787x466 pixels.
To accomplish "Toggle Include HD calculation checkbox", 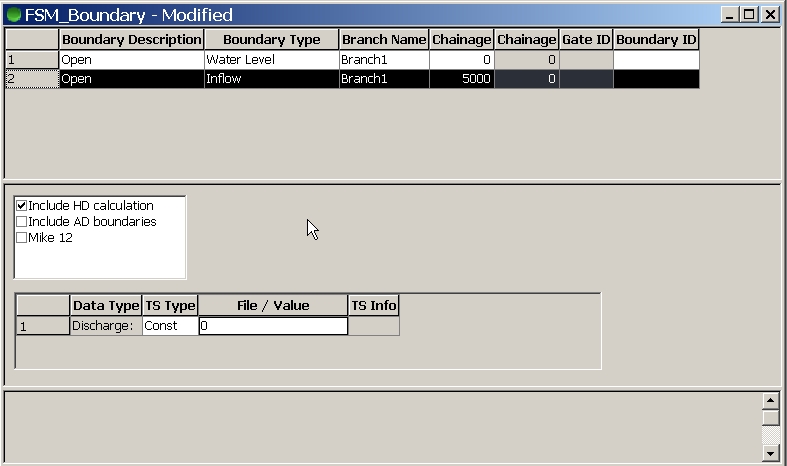I will pos(22,206).
